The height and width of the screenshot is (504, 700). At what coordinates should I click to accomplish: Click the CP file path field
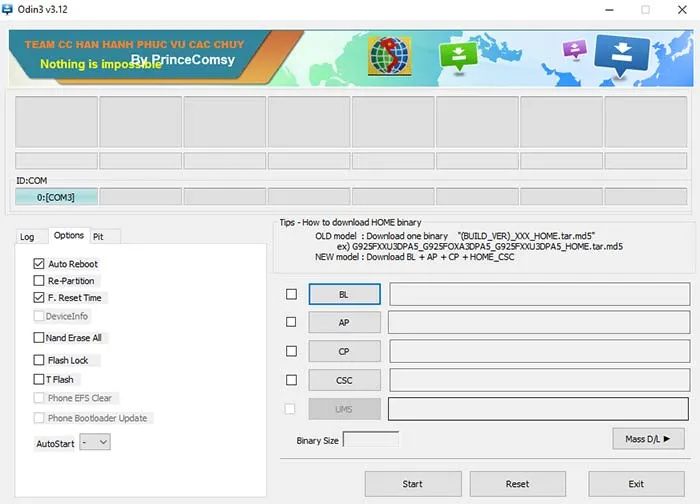(x=538, y=351)
